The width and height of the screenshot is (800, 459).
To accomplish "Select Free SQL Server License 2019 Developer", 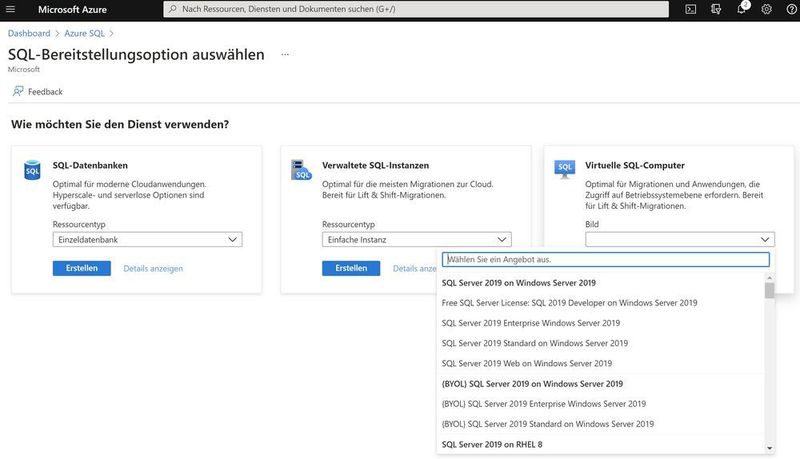I will [x=569, y=303].
